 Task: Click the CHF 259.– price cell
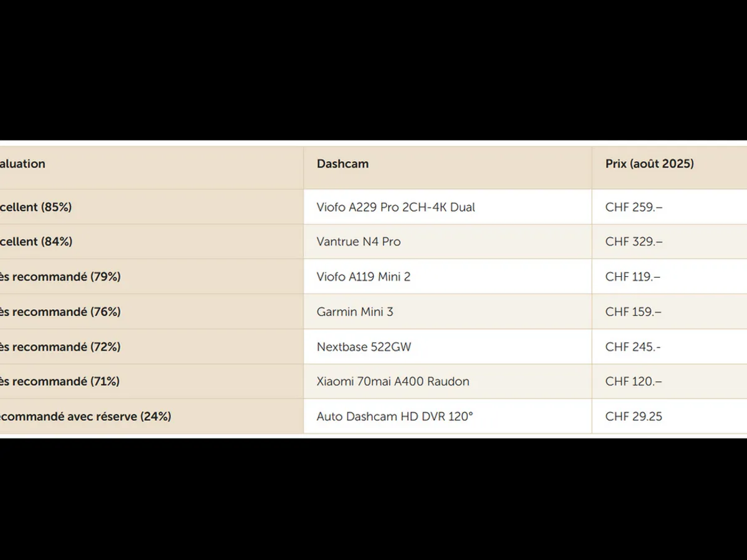tap(634, 207)
